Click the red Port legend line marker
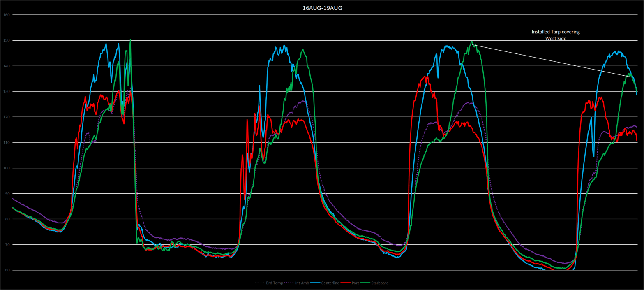 tap(345, 283)
